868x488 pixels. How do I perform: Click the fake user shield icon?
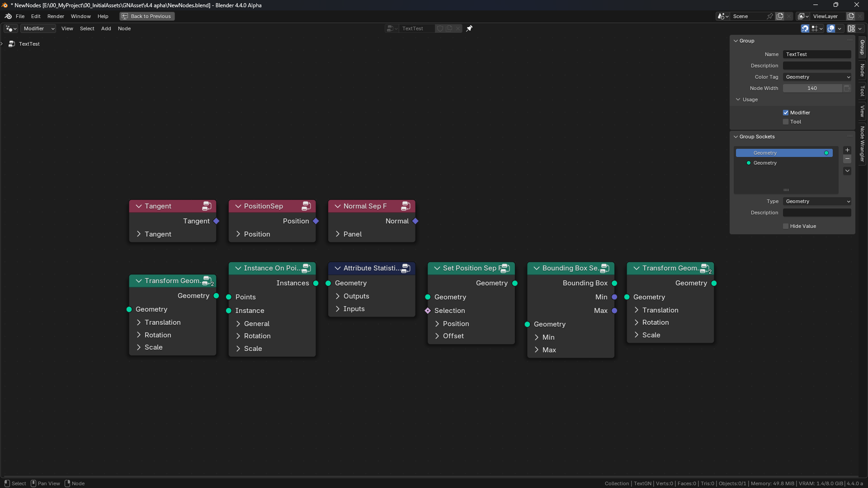[x=439, y=28]
